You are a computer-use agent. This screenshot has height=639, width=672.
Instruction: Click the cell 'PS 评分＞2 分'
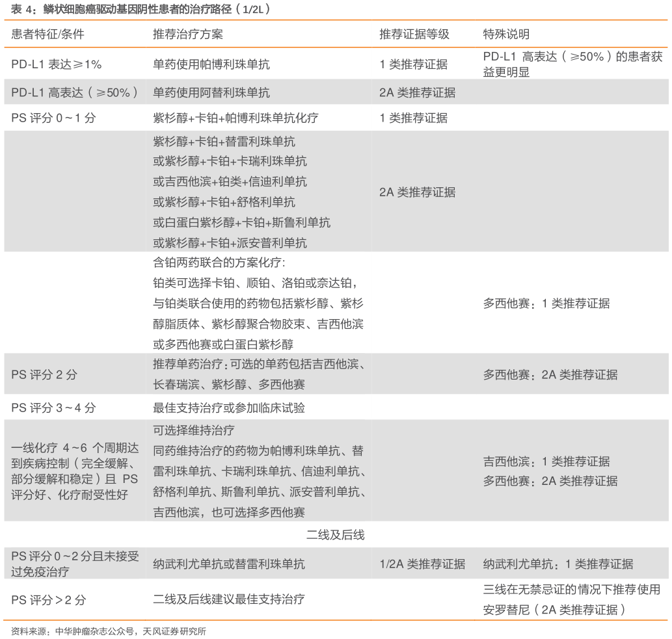click(48, 599)
